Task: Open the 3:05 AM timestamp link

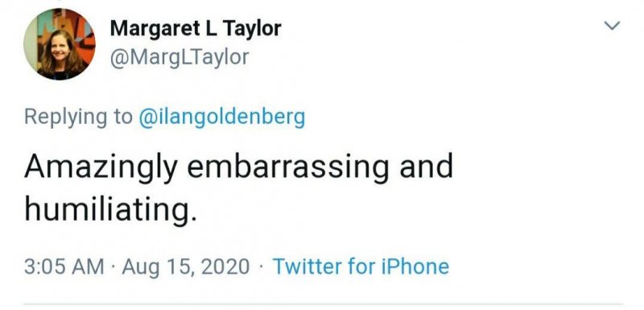Action: (64, 267)
